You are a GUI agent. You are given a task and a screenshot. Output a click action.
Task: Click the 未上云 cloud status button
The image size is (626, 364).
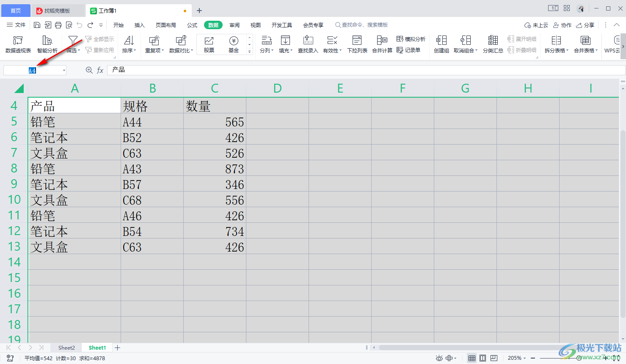coord(536,25)
